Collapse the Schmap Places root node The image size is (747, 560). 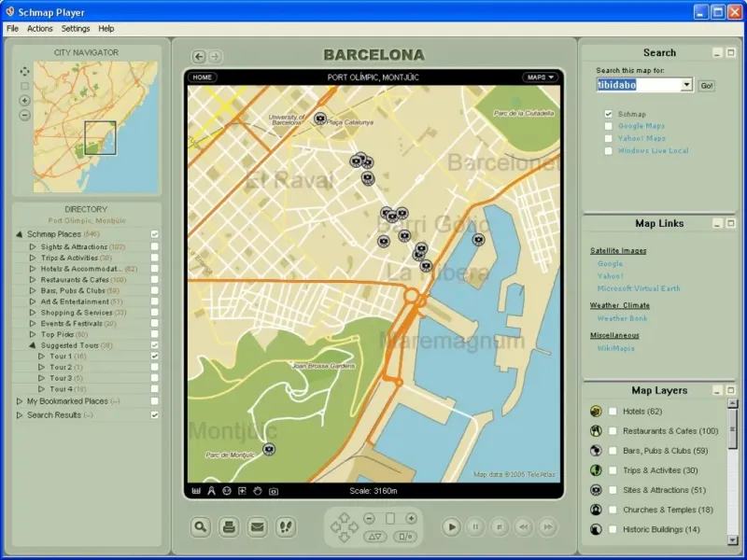(20, 234)
